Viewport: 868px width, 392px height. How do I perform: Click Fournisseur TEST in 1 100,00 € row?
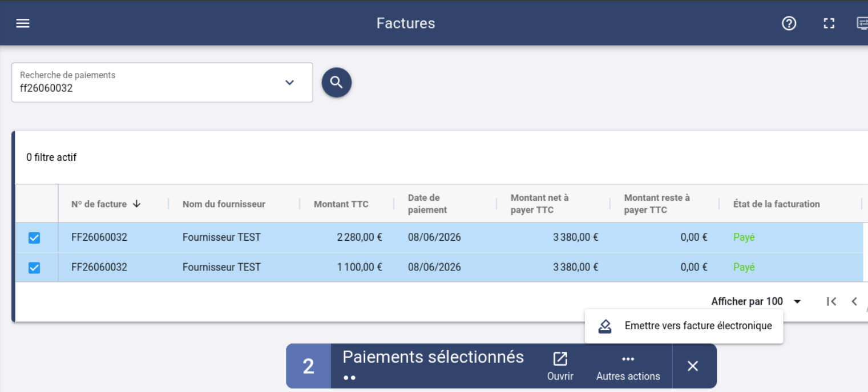click(221, 267)
